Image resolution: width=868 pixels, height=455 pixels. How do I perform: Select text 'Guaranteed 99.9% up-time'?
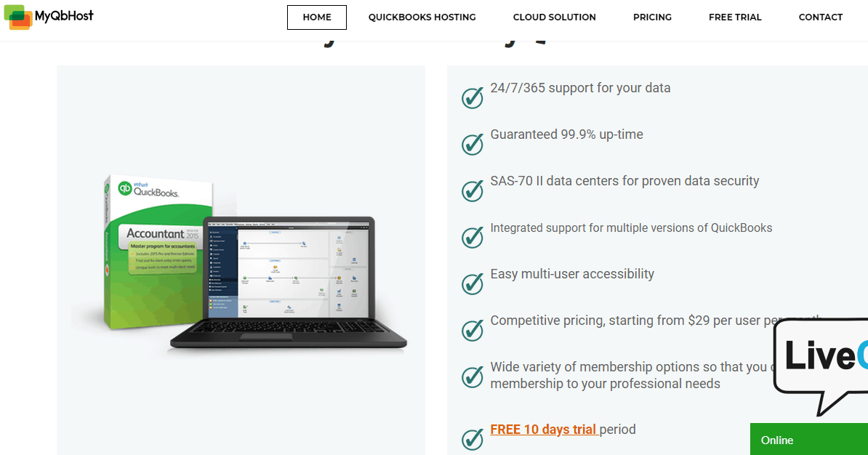pos(567,134)
